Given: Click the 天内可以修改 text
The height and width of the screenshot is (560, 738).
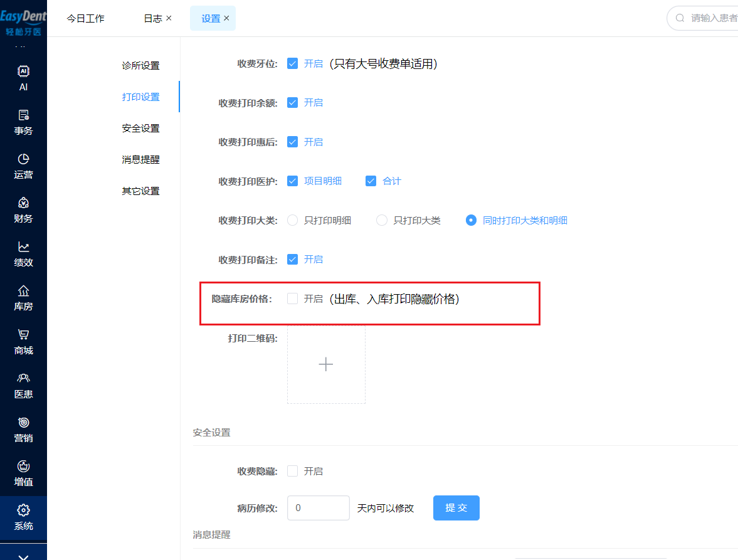Looking at the screenshot, I should (385, 508).
